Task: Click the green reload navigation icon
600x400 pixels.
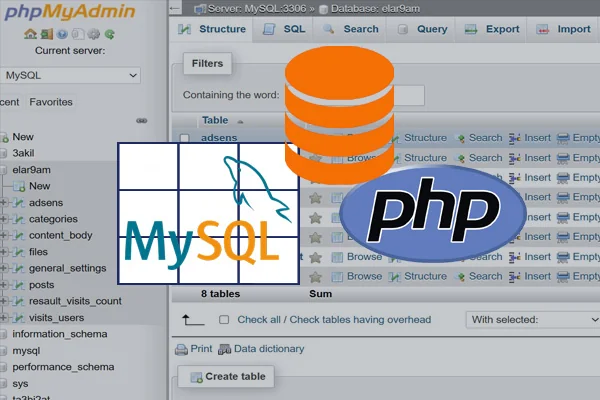Action: click(109, 34)
